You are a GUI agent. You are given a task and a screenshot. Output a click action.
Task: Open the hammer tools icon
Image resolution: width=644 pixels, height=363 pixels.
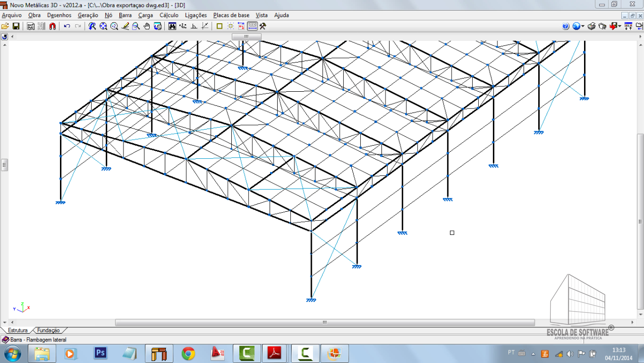[263, 26]
